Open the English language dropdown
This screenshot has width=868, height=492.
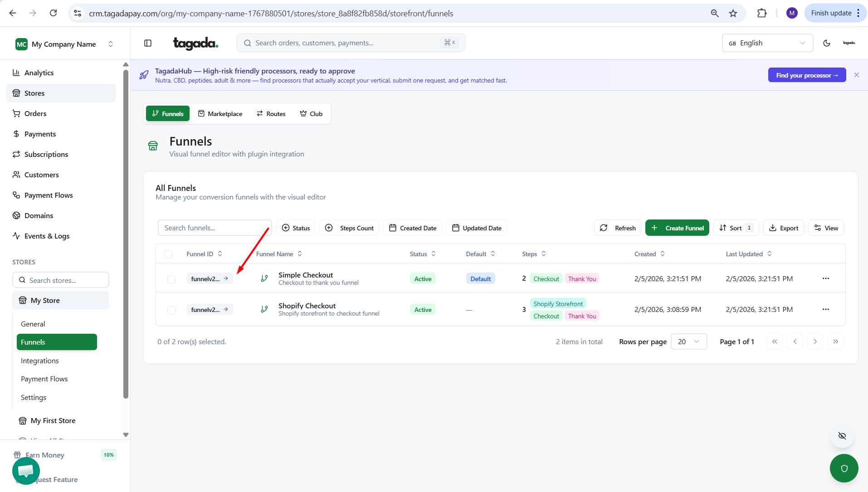[767, 43]
